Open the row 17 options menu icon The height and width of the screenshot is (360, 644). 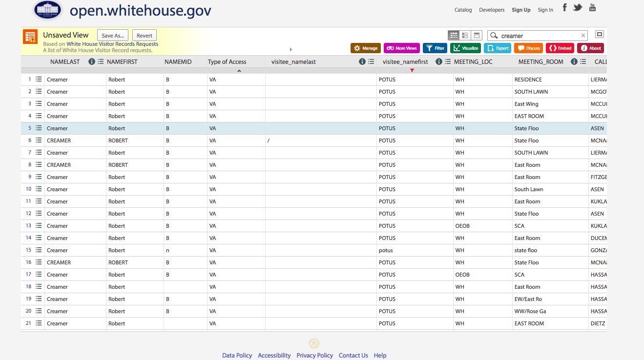pyautogui.click(x=39, y=274)
